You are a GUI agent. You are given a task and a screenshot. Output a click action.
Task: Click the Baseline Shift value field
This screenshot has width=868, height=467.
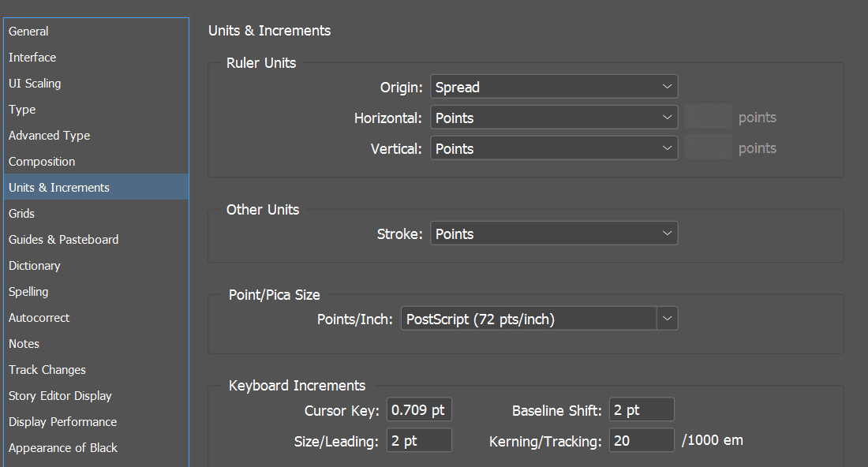tap(642, 410)
